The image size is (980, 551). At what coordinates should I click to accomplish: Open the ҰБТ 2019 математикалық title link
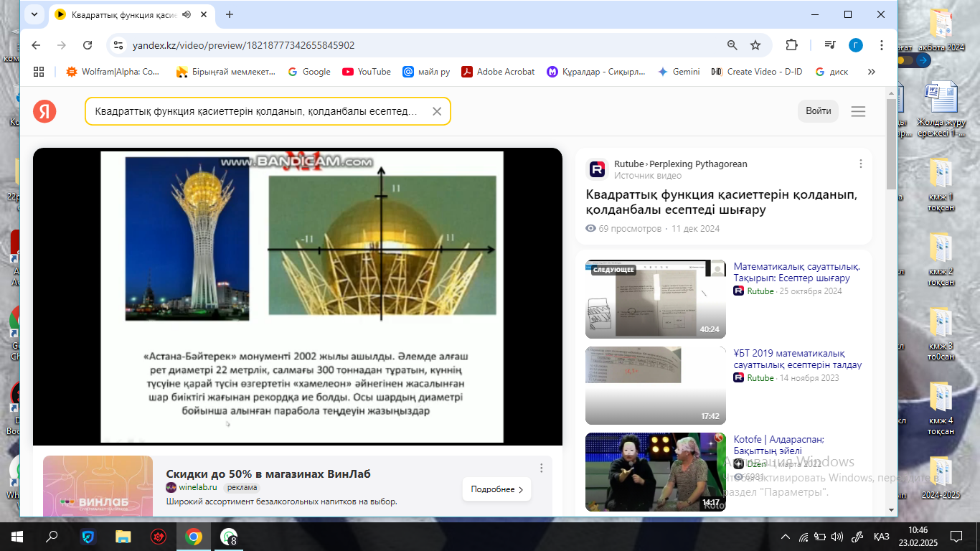point(797,359)
